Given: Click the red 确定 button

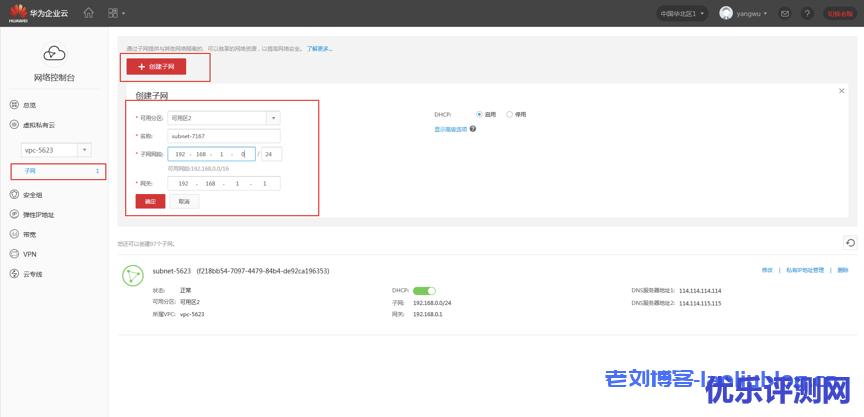Looking at the screenshot, I should [x=150, y=201].
